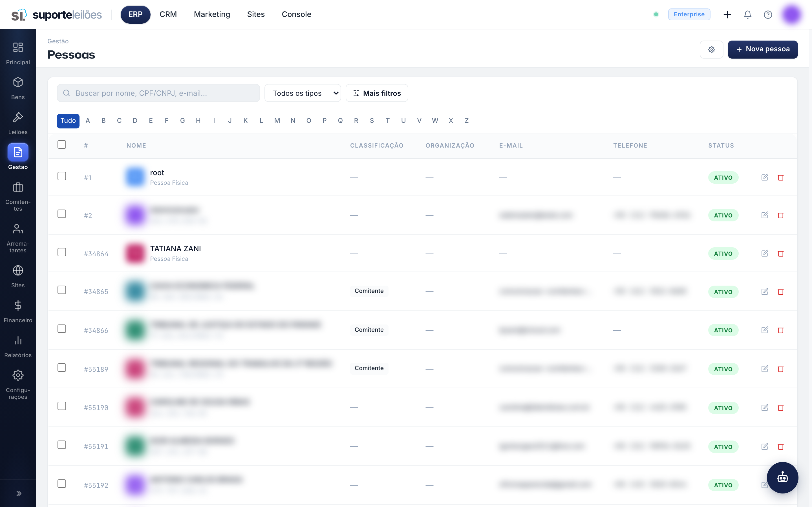The image size is (812, 507).
Task: Check the checkbox for row #1 root
Action: click(62, 176)
